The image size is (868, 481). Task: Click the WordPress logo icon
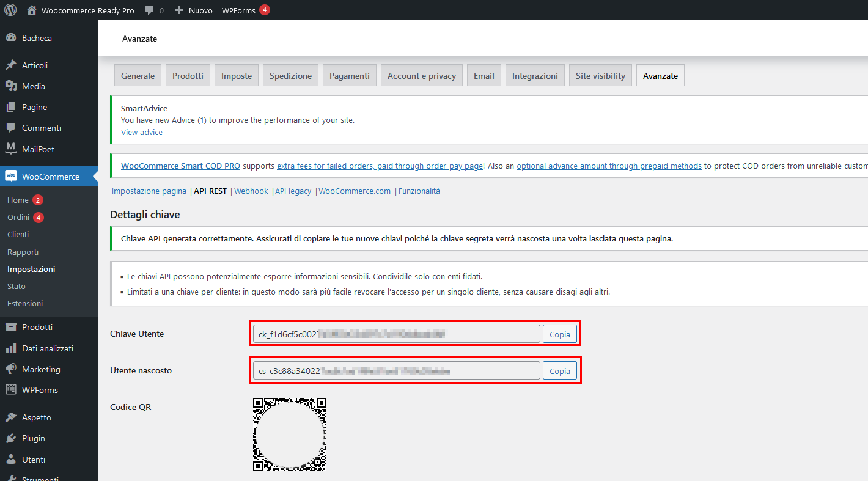point(10,10)
